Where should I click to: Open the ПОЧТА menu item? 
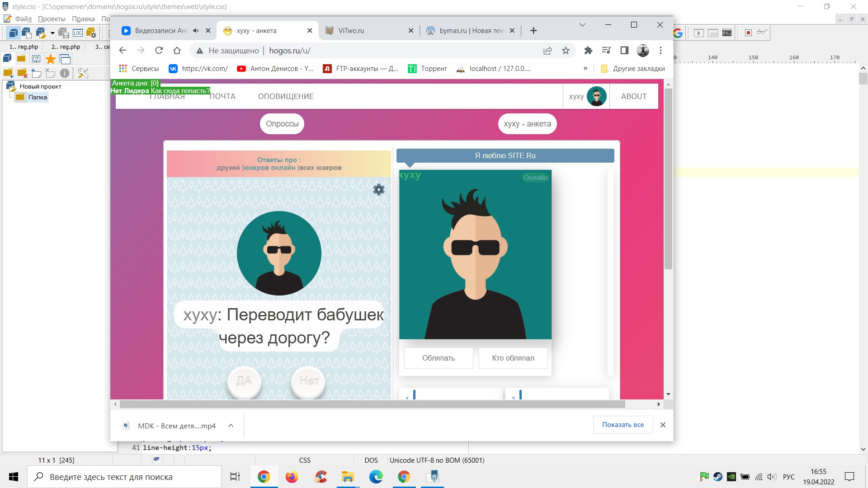222,97
